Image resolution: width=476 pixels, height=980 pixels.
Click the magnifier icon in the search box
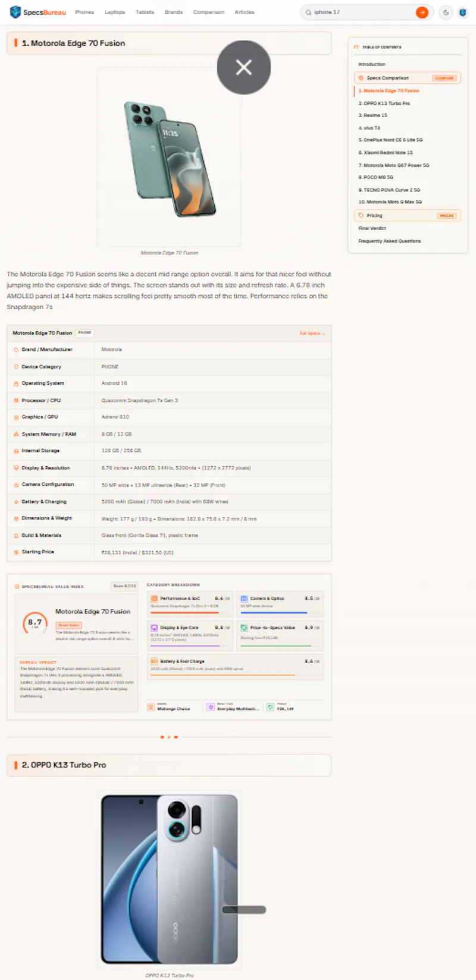coord(308,12)
